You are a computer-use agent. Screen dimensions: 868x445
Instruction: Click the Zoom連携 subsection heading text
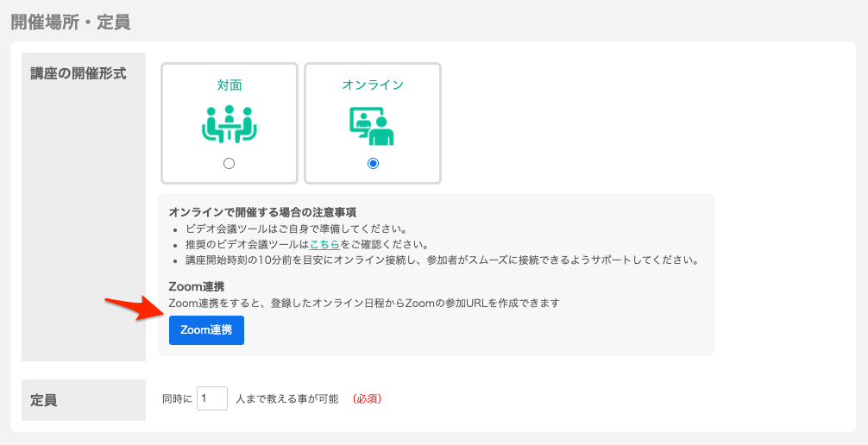click(x=197, y=286)
